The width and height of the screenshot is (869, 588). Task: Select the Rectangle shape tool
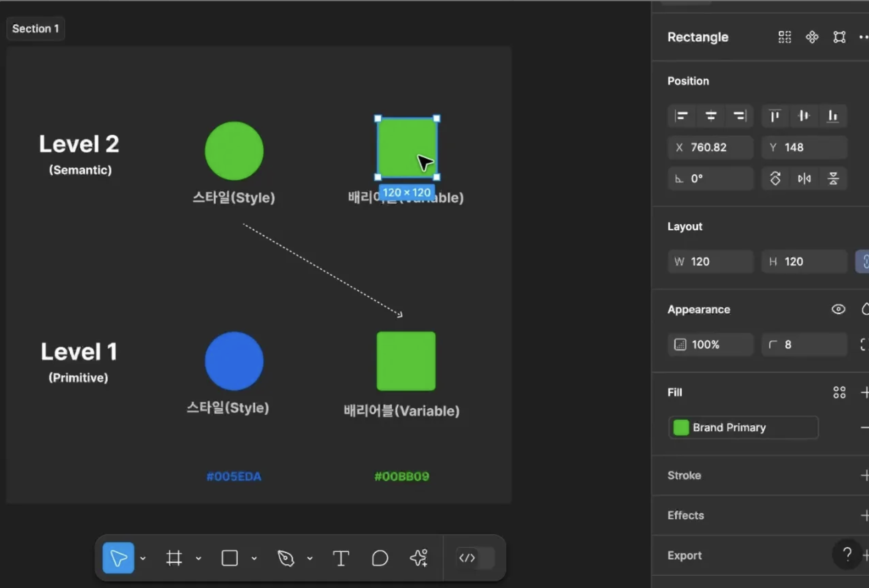coord(230,558)
